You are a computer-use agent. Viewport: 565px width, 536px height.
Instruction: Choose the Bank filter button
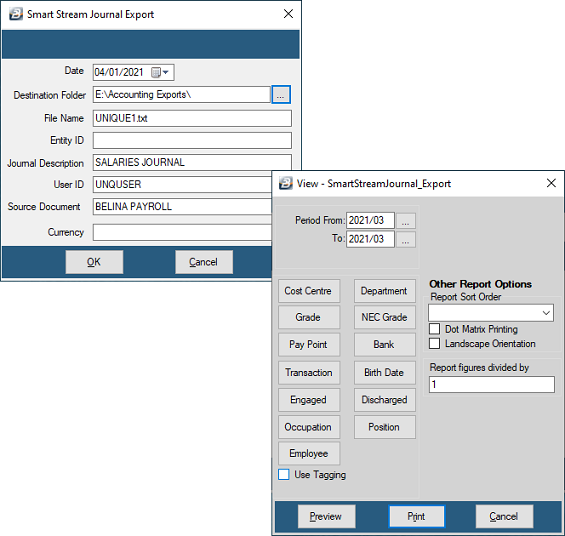point(384,345)
